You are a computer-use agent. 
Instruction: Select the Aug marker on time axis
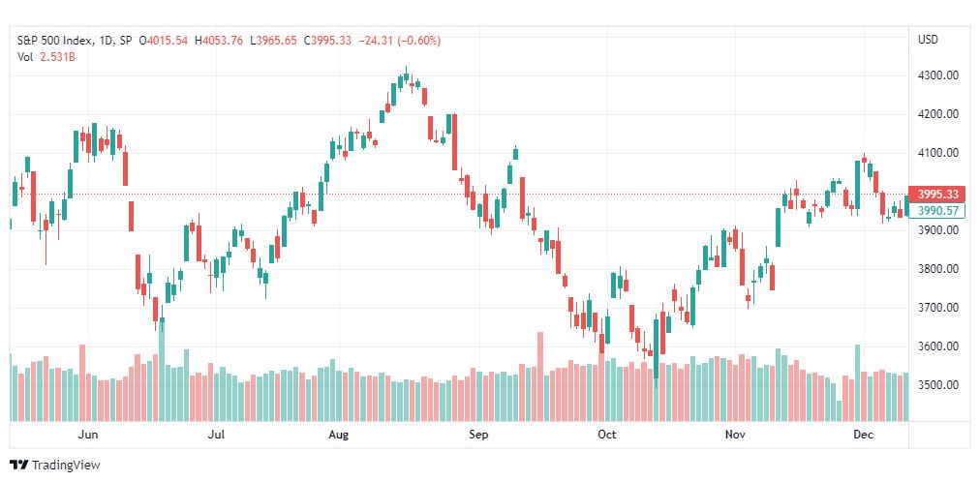click(338, 434)
